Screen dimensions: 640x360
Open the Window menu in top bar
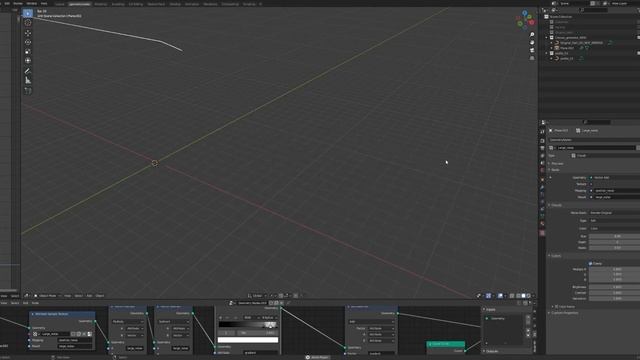[31, 3]
